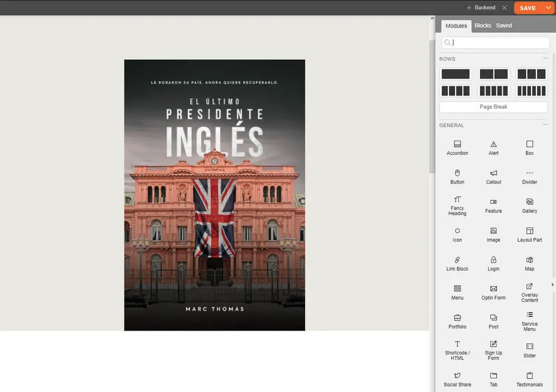Insert a two-column row layout
Image resolution: width=556 pixels, height=392 pixels.
(x=493, y=74)
